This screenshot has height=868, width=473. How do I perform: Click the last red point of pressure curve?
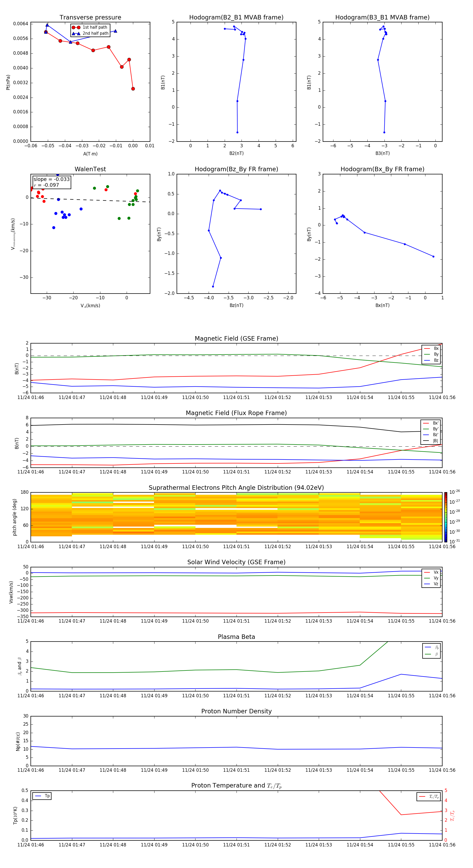(x=133, y=89)
